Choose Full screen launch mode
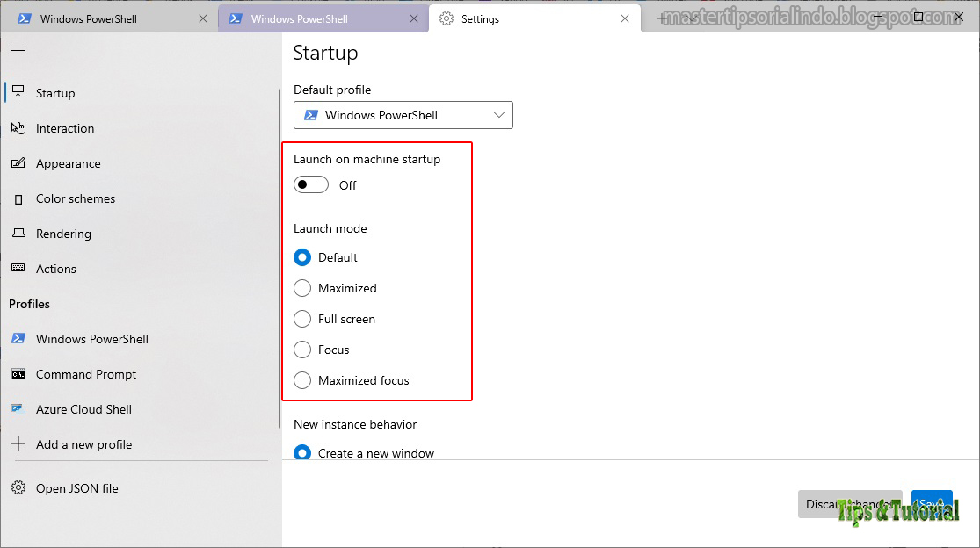This screenshot has width=980, height=548. point(302,319)
